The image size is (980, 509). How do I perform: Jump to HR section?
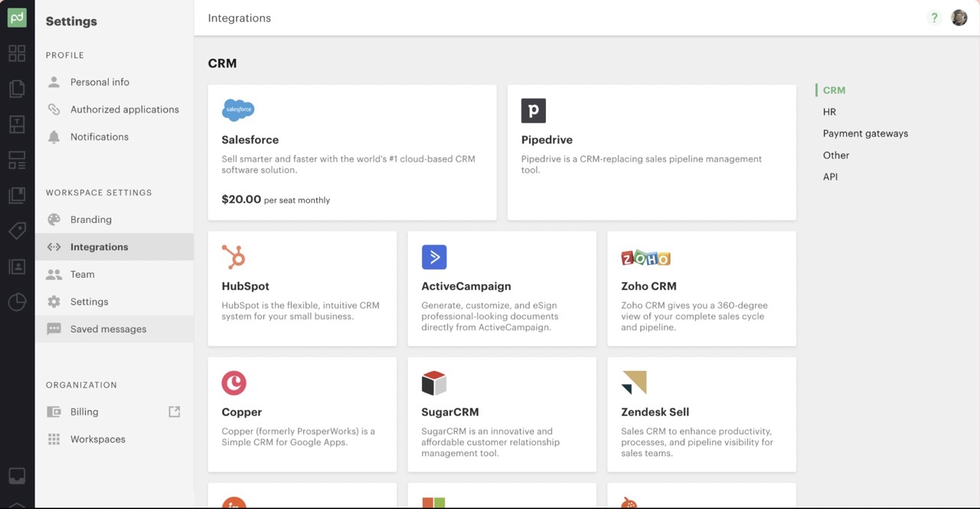(x=829, y=112)
